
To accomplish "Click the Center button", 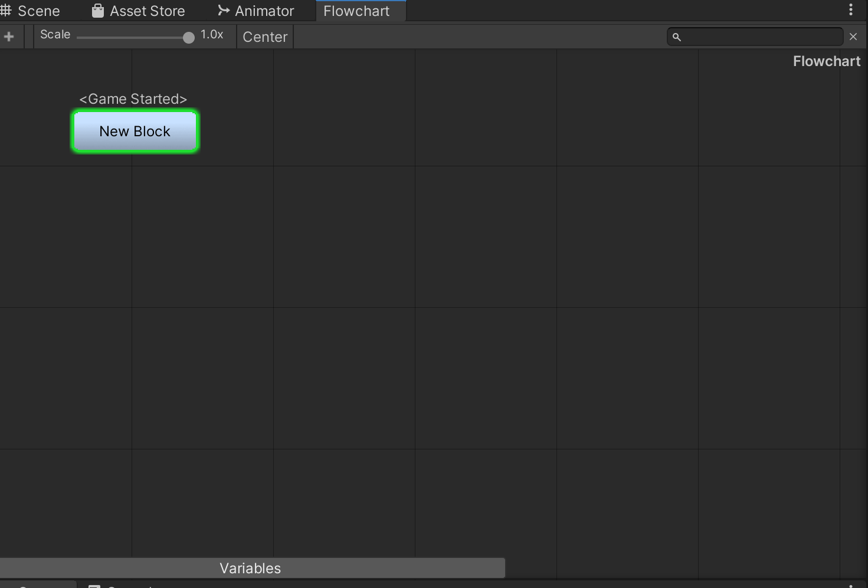I will 265,37.
